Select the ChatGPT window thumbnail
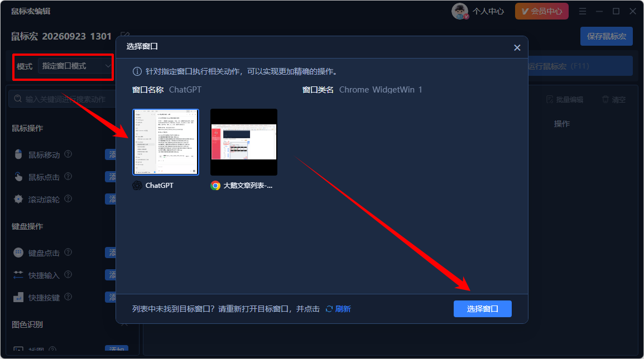 point(166,142)
